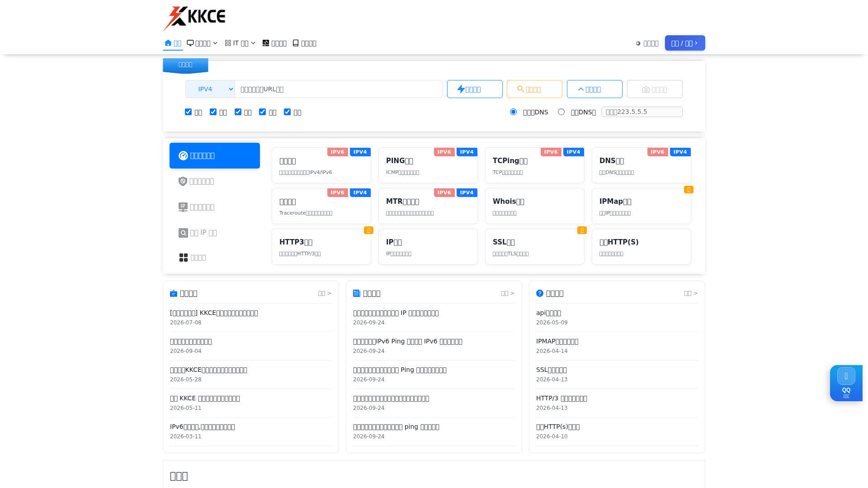Open the HTTP/3 help article

(561, 398)
